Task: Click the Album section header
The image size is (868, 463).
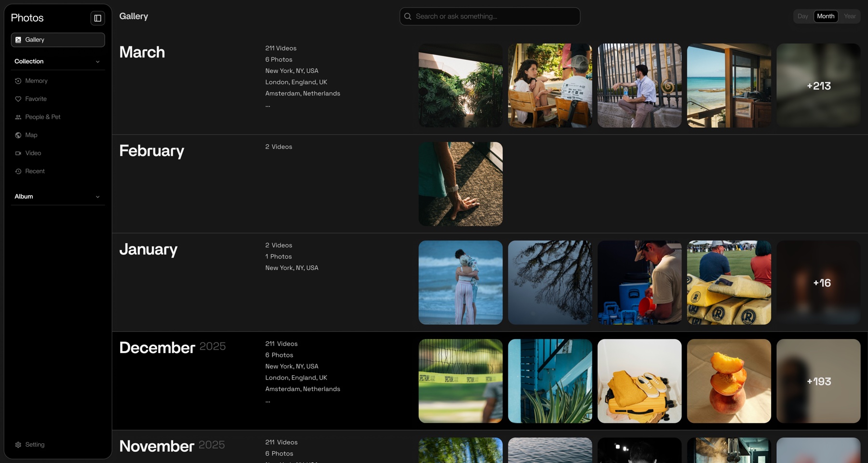Action: [58, 197]
